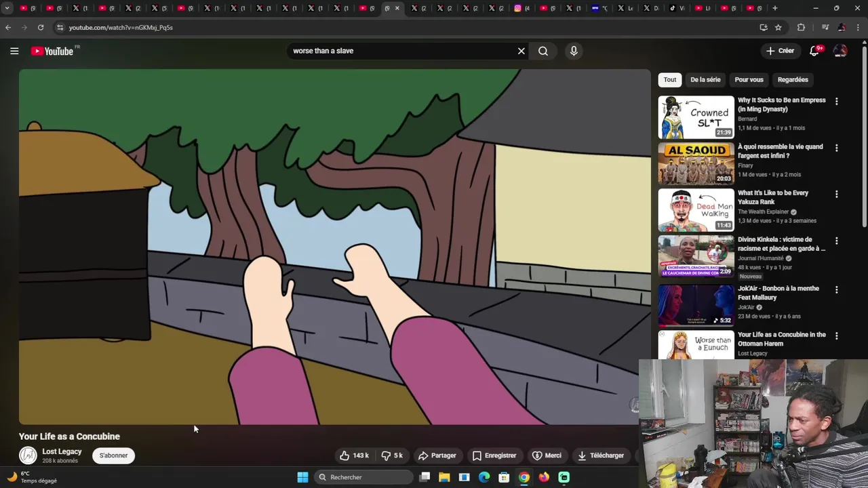Open the YouTube hamburger guide menu
The width and height of the screenshot is (868, 488).
coord(14,51)
